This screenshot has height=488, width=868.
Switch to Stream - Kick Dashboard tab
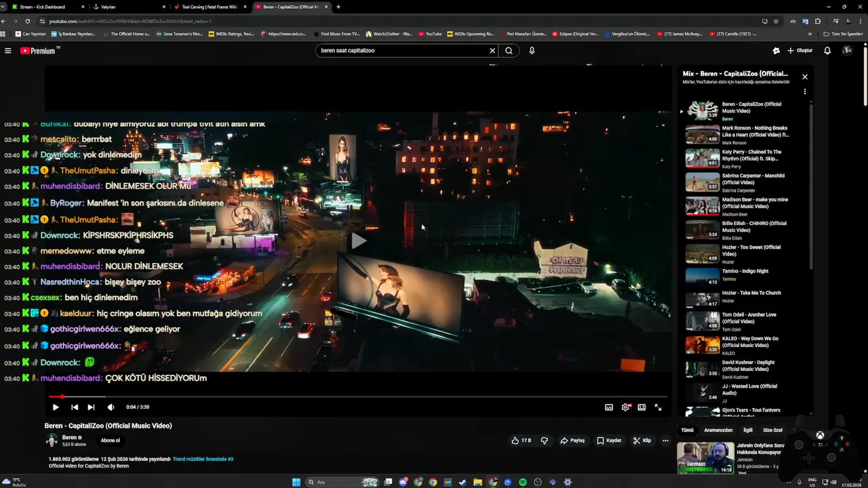(46, 7)
